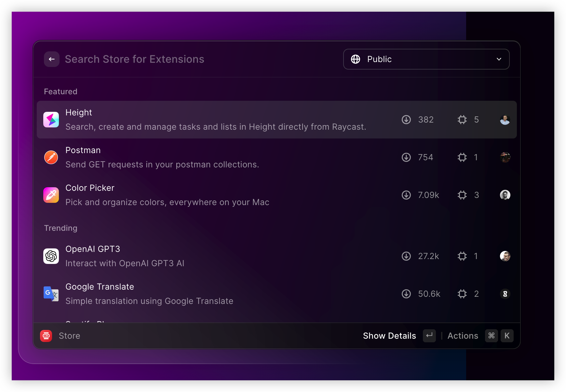Click Height's download count icon
The width and height of the screenshot is (566, 392).
pyautogui.click(x=406, y=120)
